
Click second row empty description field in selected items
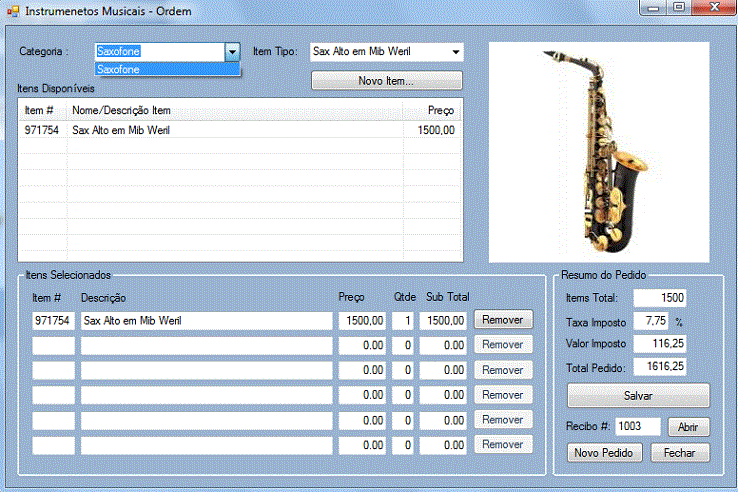click(x=207, y=346)
